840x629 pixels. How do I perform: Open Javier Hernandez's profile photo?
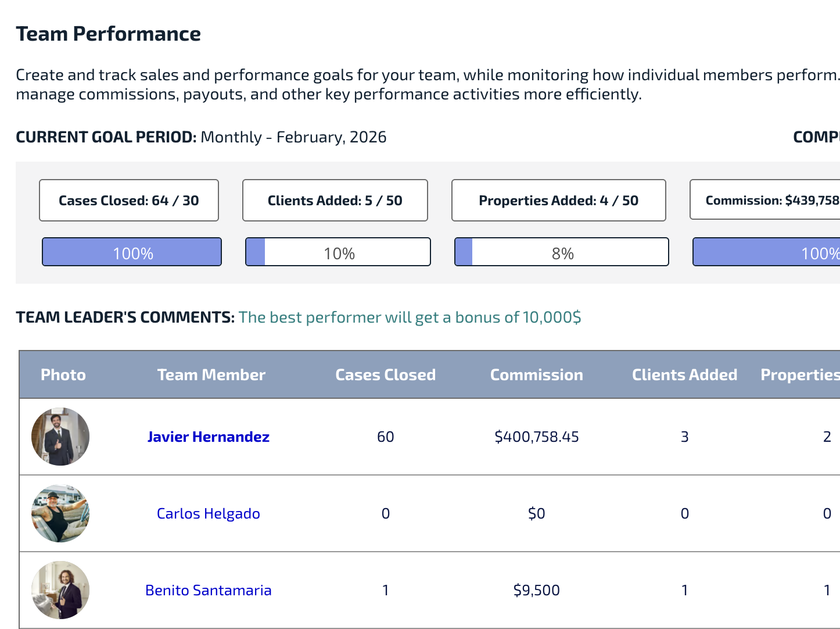[x=60, y=437]
